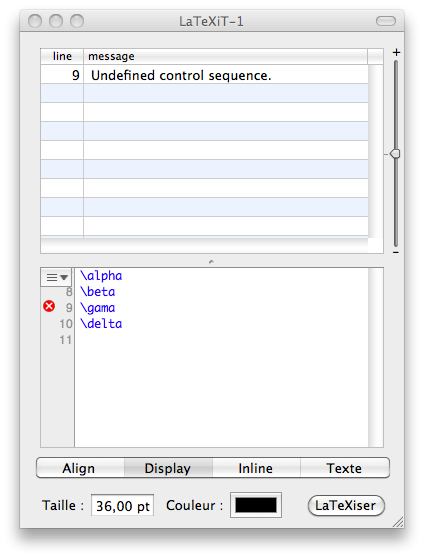Image resolution: width=424 pixels, height=558 pixels.
Task: Click the window resize grip corner
Action: coord(398,522)
